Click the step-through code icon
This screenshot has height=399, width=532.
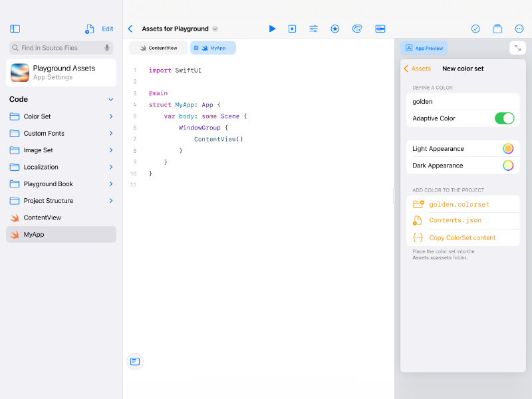[292, 29]
